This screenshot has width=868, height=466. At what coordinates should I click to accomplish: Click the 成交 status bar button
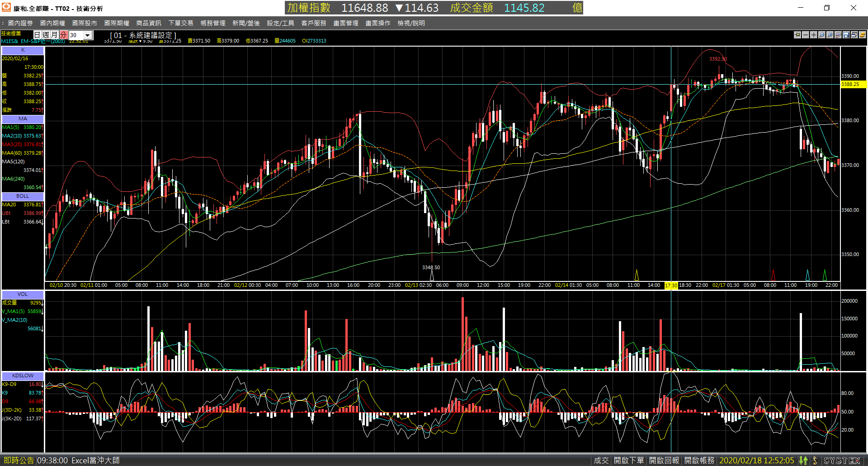[601, 461]
